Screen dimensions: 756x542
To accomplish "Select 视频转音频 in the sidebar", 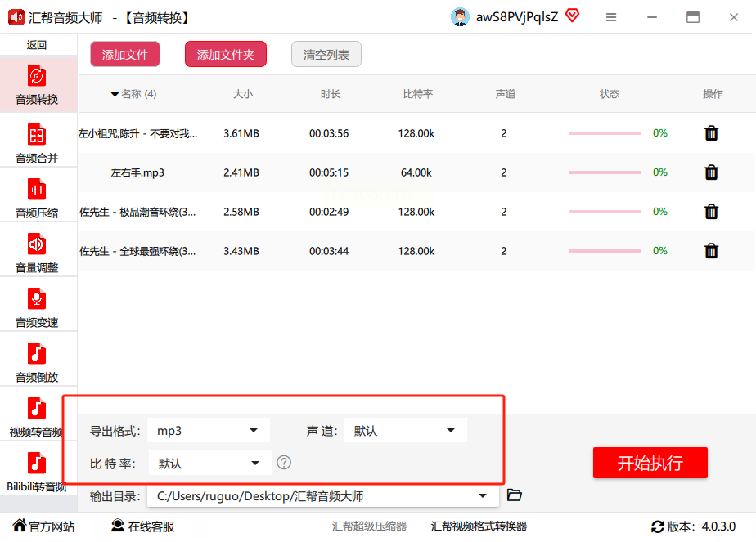I will tap(37, 418).
